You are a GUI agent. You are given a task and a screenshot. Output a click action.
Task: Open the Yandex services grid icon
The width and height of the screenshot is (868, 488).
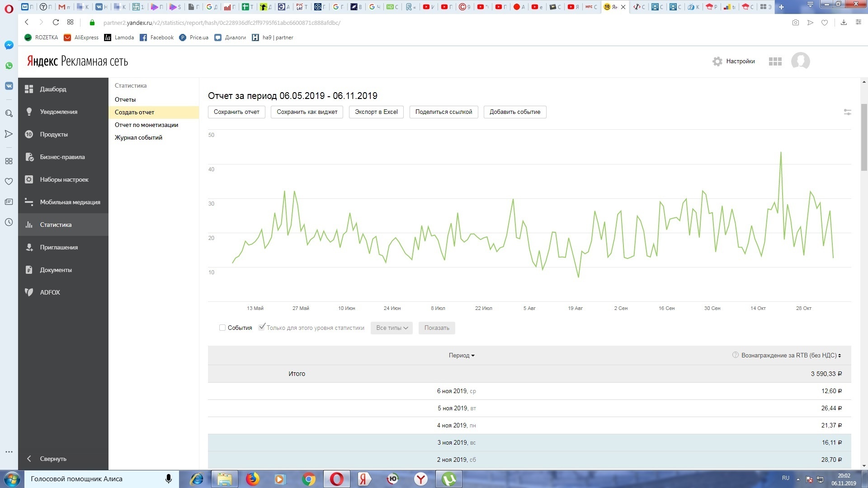click(x=775, y=61)
